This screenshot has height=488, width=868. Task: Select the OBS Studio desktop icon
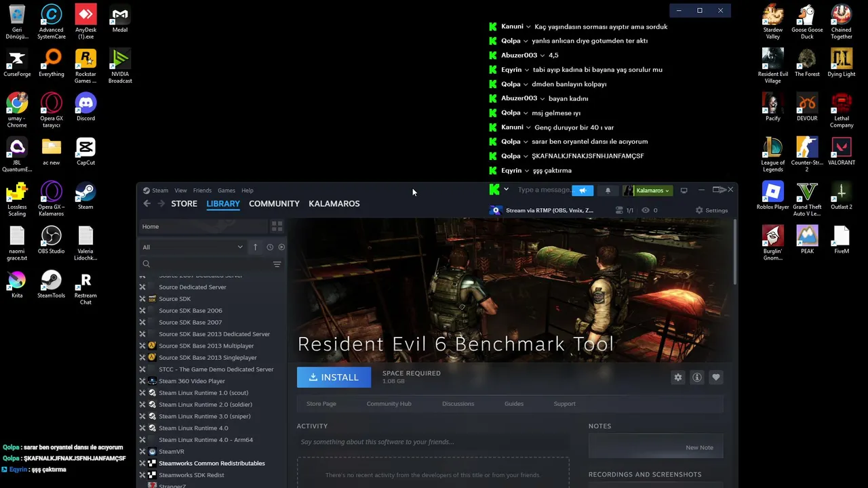coord(52,240)
